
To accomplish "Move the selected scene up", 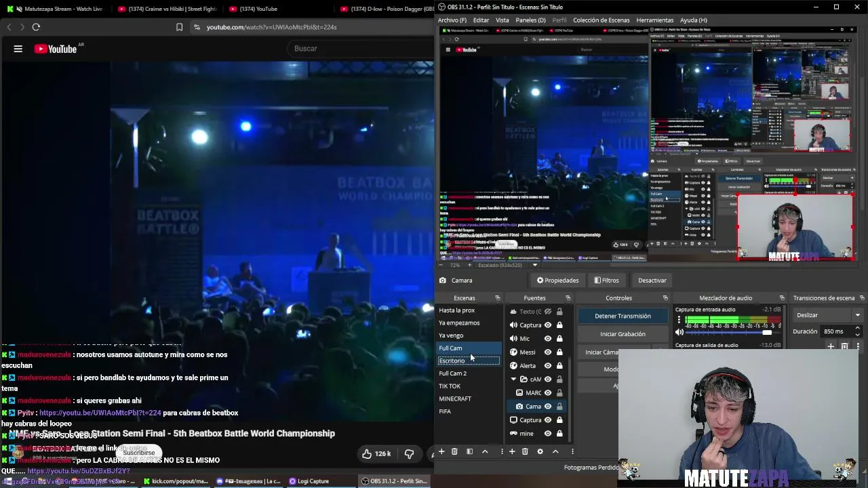I will click(x=485, y=451).
